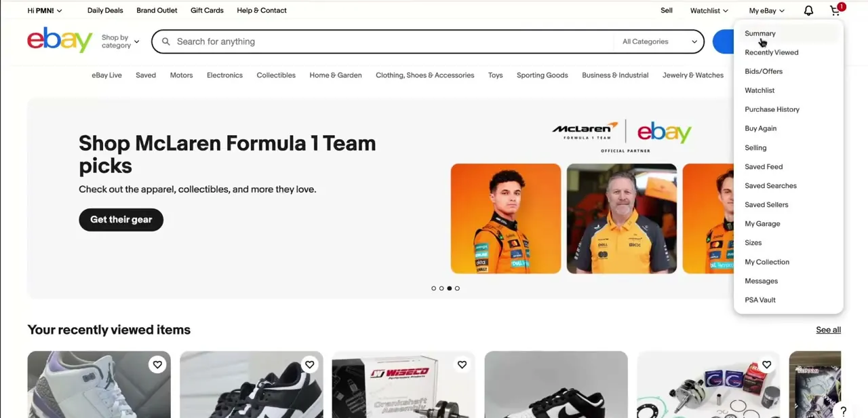
Task: Select the third carousel dot
Action: pos(449,288)
